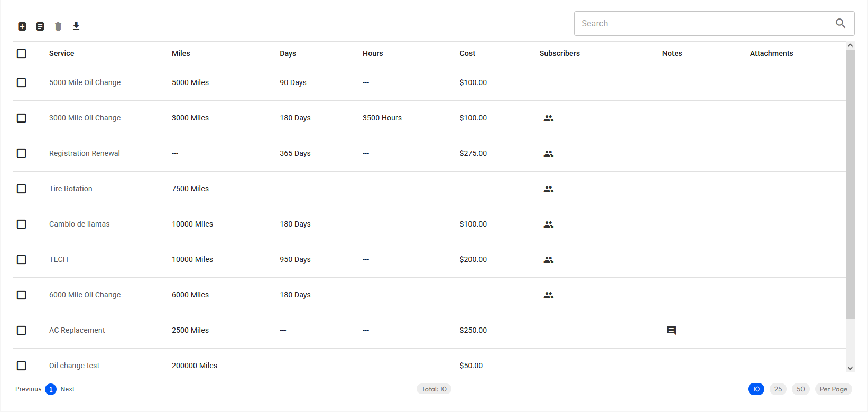Viewport: 868px width, 412px height.
Task: Click the add new service plus icon
Action: point(22,26)
